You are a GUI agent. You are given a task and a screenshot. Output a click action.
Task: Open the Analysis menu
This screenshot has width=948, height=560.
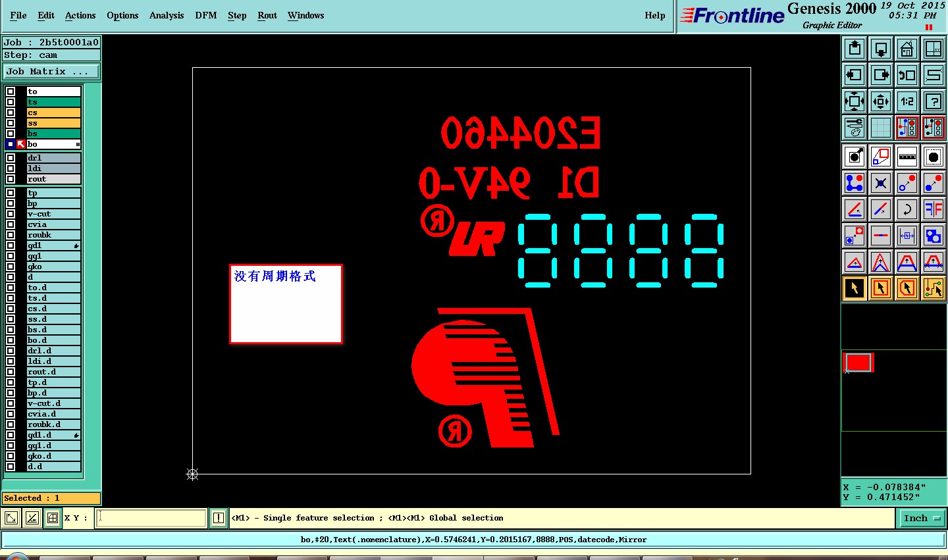point(167,15)
